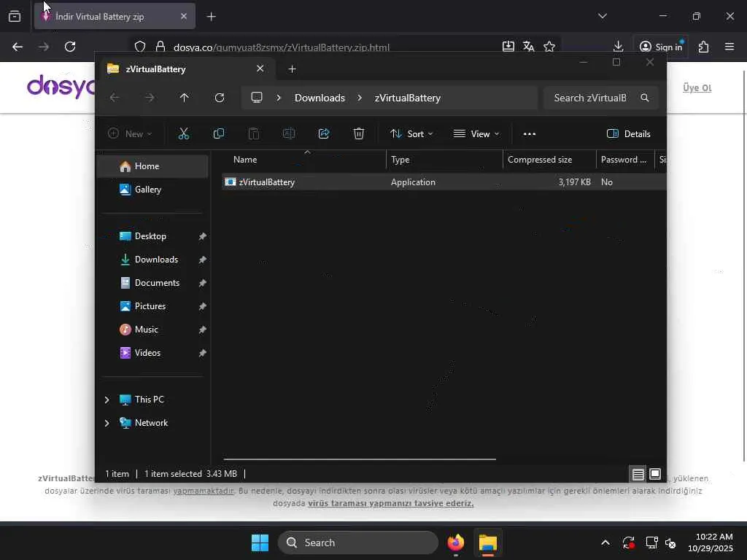The width and height of the screenshot is (747, 560).
Task: Click the volume muted tray icon
Action: [671, 542]
